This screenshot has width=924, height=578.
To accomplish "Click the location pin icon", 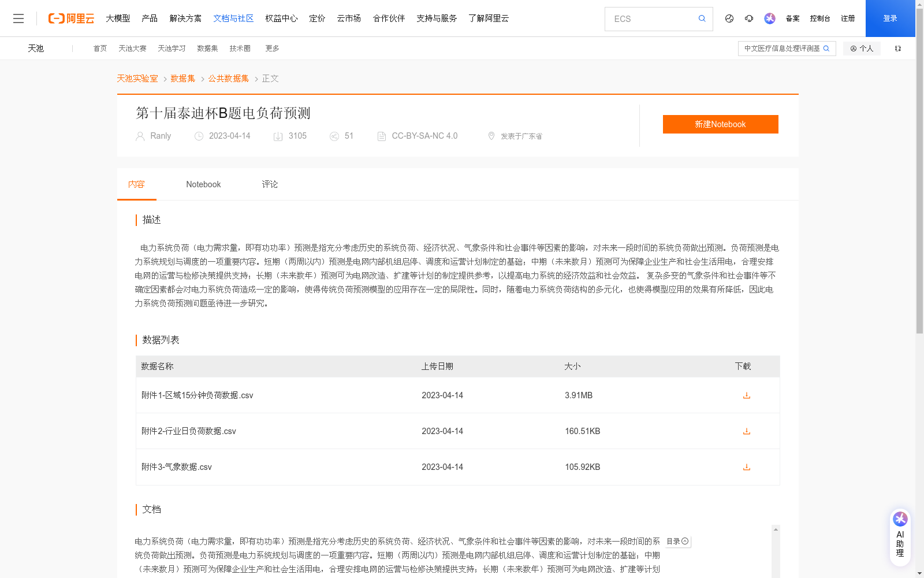I will [491, 136].
